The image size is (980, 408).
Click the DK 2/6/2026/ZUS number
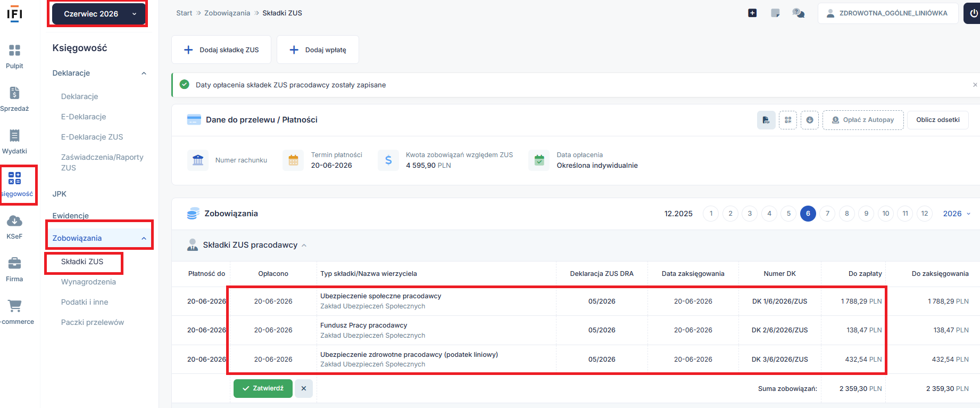[x=779, y=330]
